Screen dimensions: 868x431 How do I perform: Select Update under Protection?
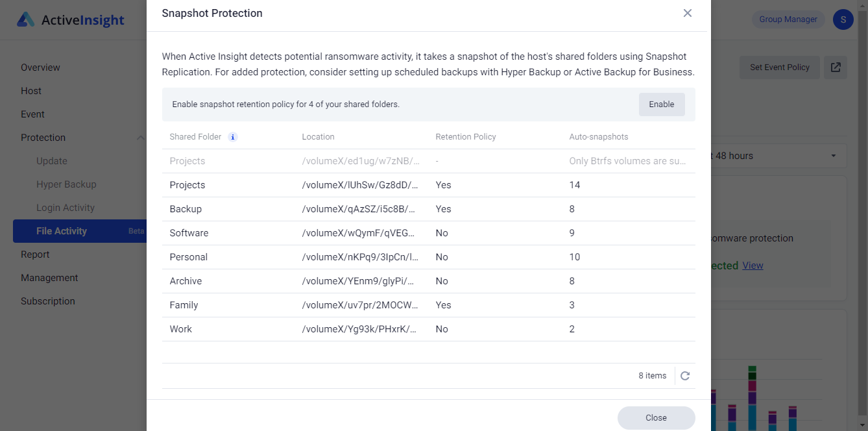52,161
